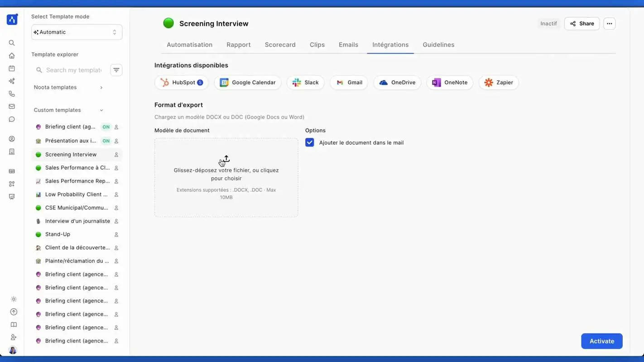Click the template filter icon

pos(116,70)
